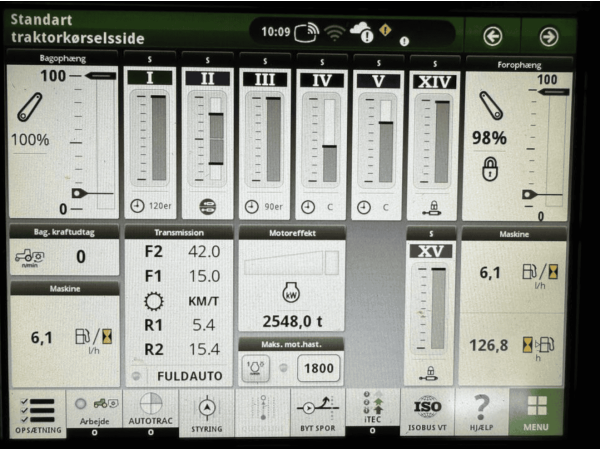
Task: Tap the R2 speed value 15.4
Action: 204,349
